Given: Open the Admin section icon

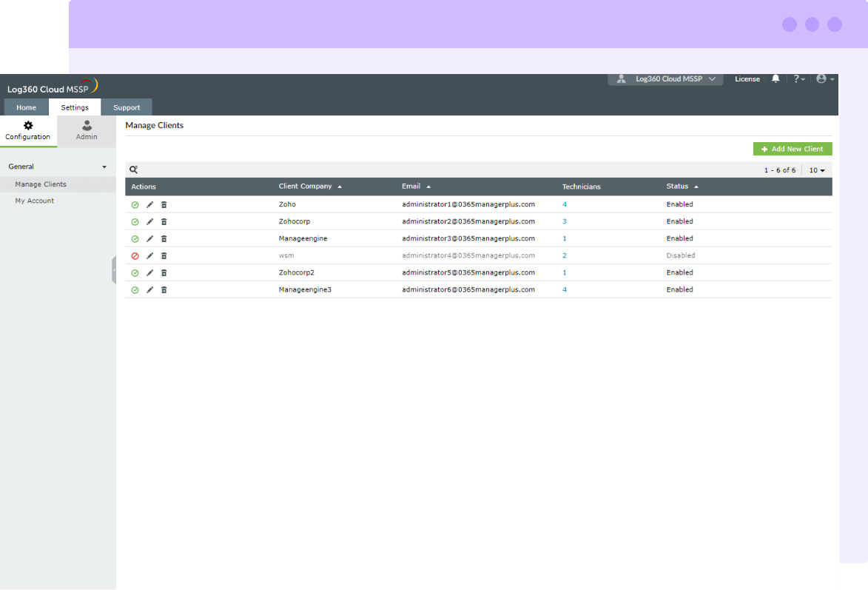Looking at the screenshot, I should point(86,131).
